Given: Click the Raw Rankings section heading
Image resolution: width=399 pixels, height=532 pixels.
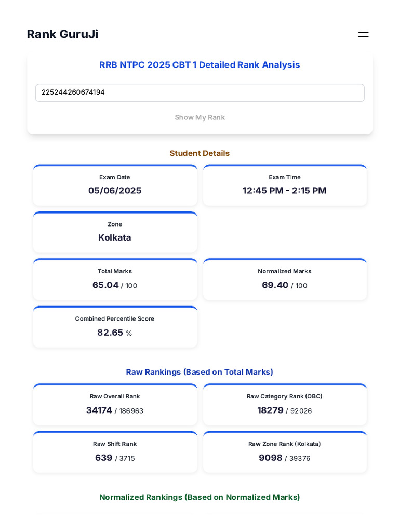Looking at the screenshot, I should point(199,372).
